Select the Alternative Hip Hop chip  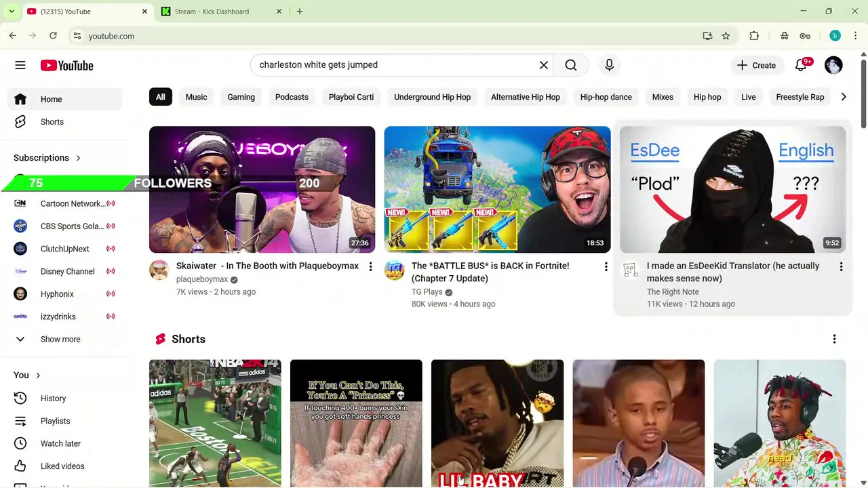coord(526,97)
